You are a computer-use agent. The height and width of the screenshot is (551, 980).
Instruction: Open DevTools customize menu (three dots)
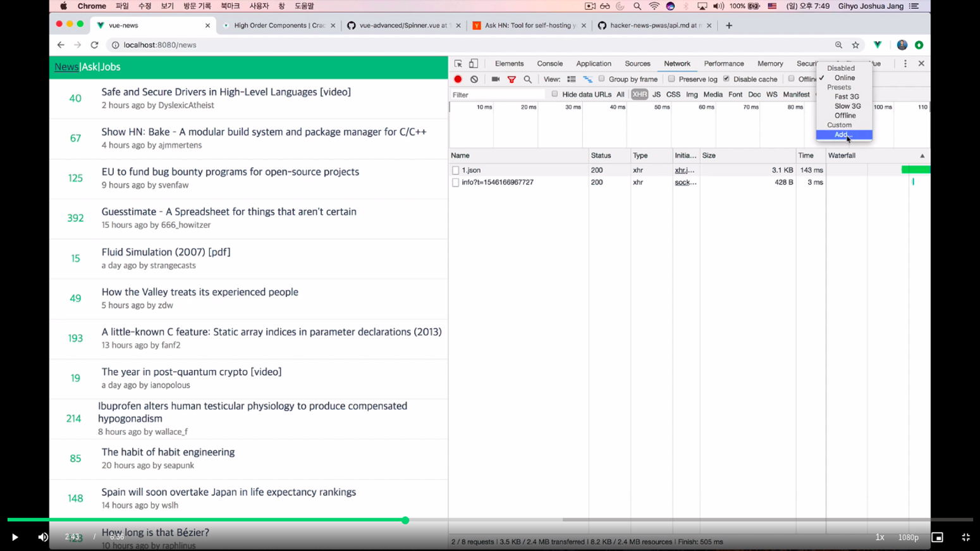click(x=905, y=64)
